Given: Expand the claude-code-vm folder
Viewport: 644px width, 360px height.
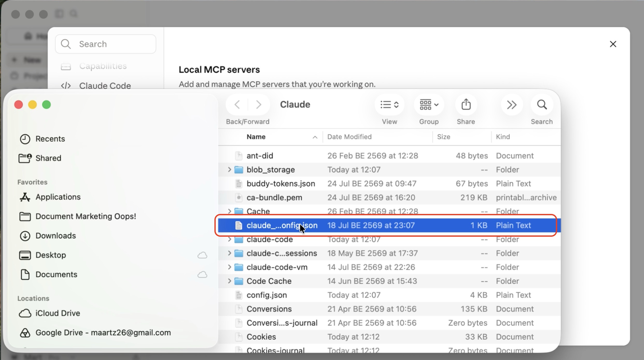Looking at the screenshot, I should point(229,267).
